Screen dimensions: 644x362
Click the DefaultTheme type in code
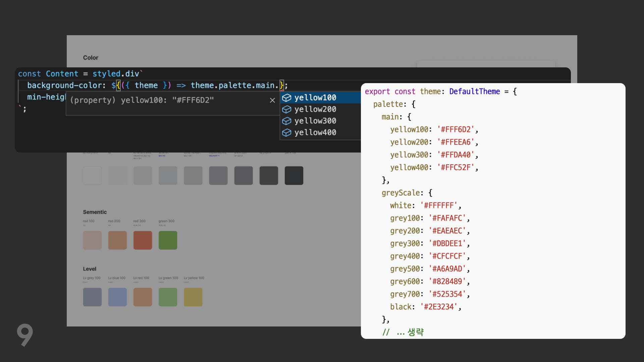click(x=474, y=92)
